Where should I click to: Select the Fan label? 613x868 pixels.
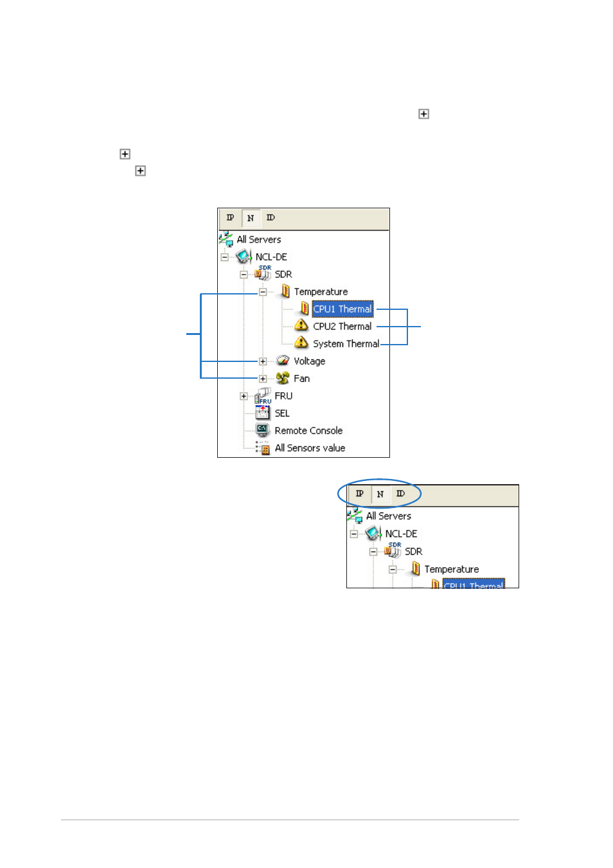point(302,378)
